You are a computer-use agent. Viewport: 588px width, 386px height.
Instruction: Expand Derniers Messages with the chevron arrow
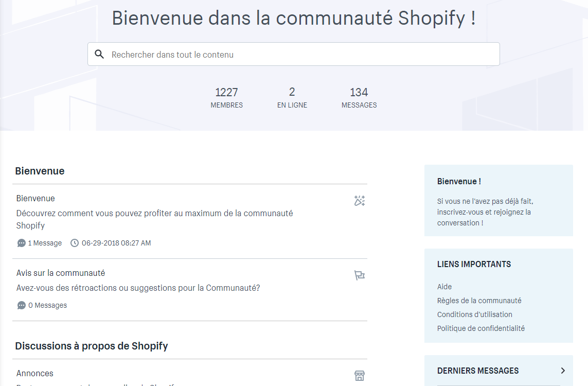tap(562, 371)
